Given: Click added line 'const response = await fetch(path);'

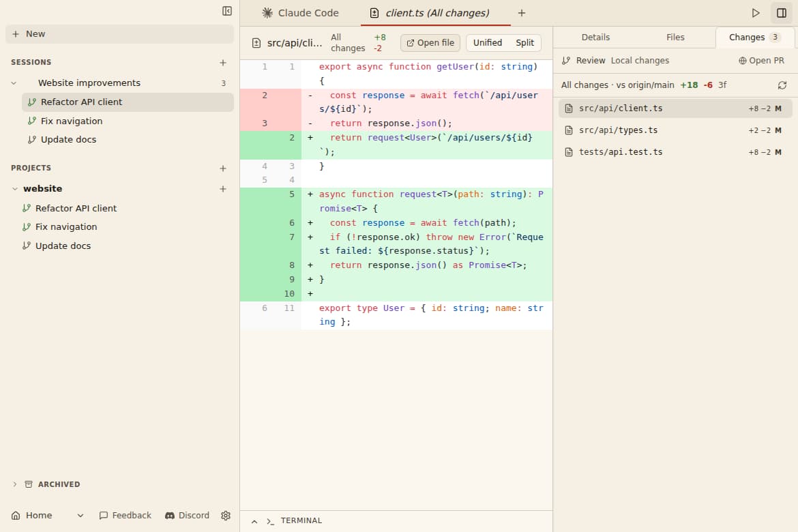Looking at the screenshot, I should pyautogui.click(x=396, y=223).
